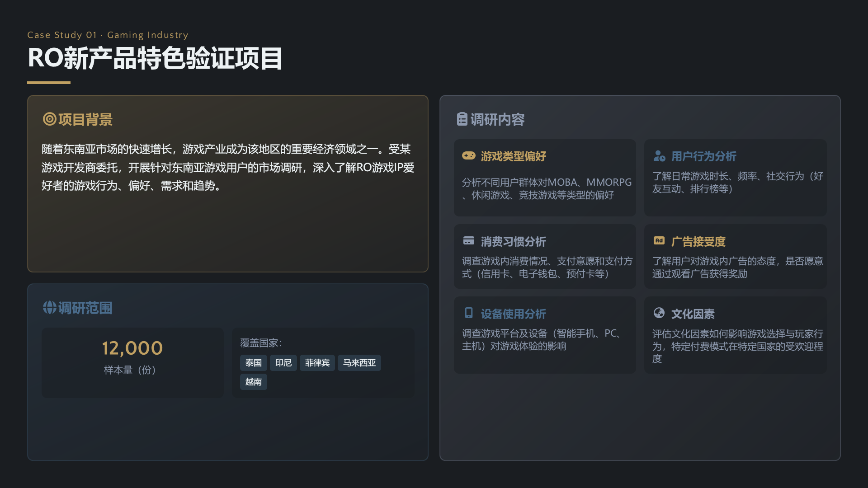Image resolution: width=868 pixels, height=488 pixels.
Task: Click the target icon beside 项目背景
Action: [x=49, y=119]
